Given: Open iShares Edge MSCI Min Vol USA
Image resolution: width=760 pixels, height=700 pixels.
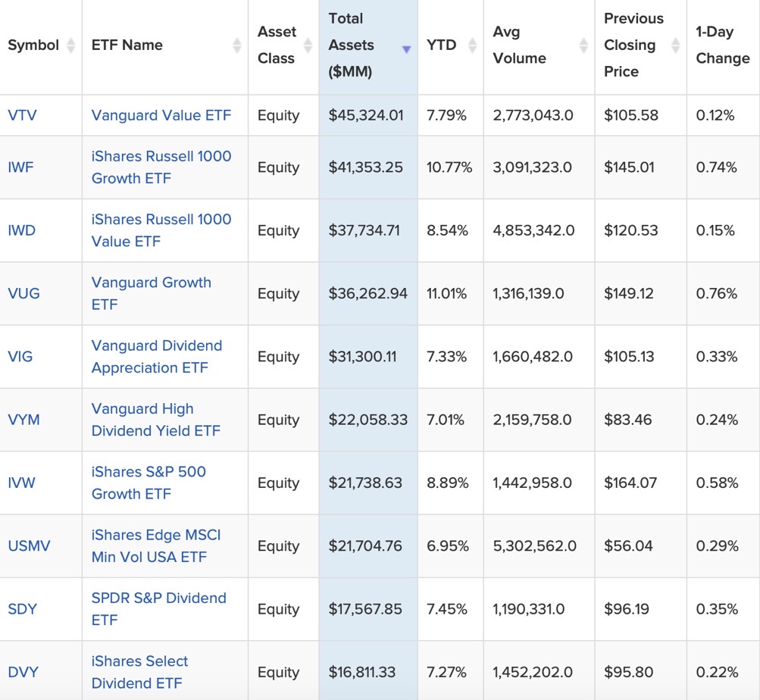Looking at the screenshot, I should (156, 546).
